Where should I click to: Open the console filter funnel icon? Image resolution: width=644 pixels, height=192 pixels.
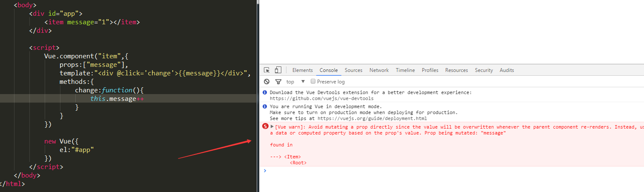278,81
